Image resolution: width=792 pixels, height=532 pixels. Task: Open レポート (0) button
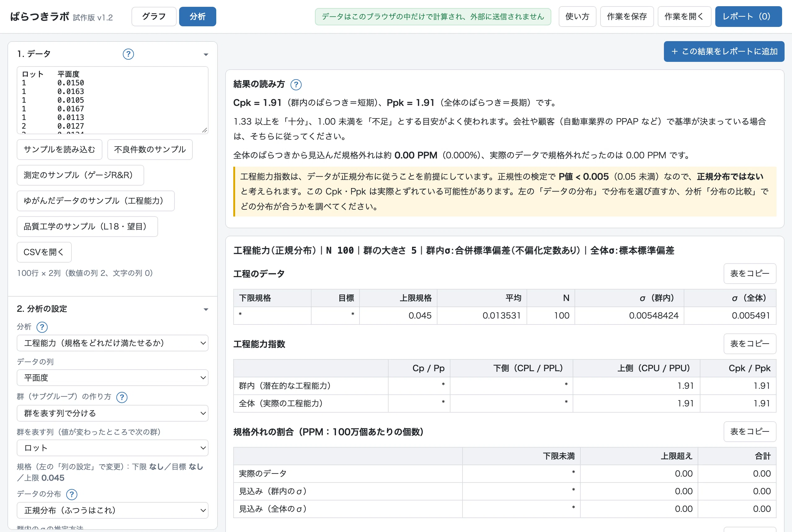pos(748,16)
